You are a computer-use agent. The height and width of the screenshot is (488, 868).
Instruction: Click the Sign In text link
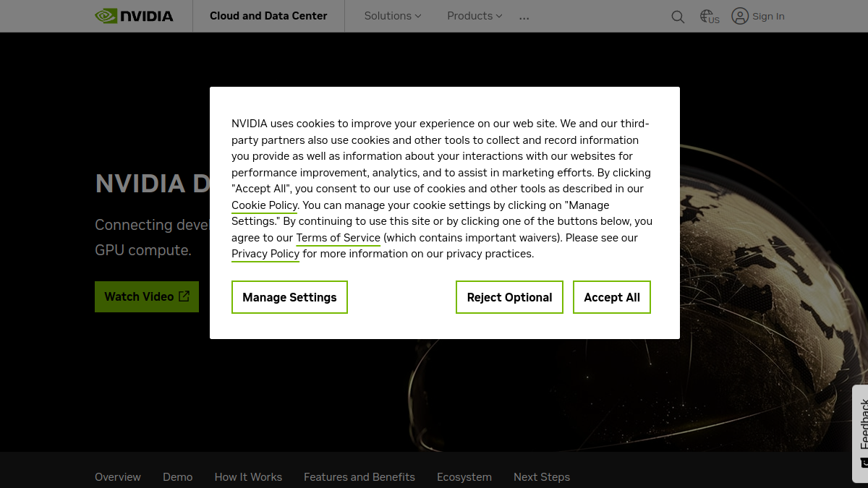pos(768,16)
